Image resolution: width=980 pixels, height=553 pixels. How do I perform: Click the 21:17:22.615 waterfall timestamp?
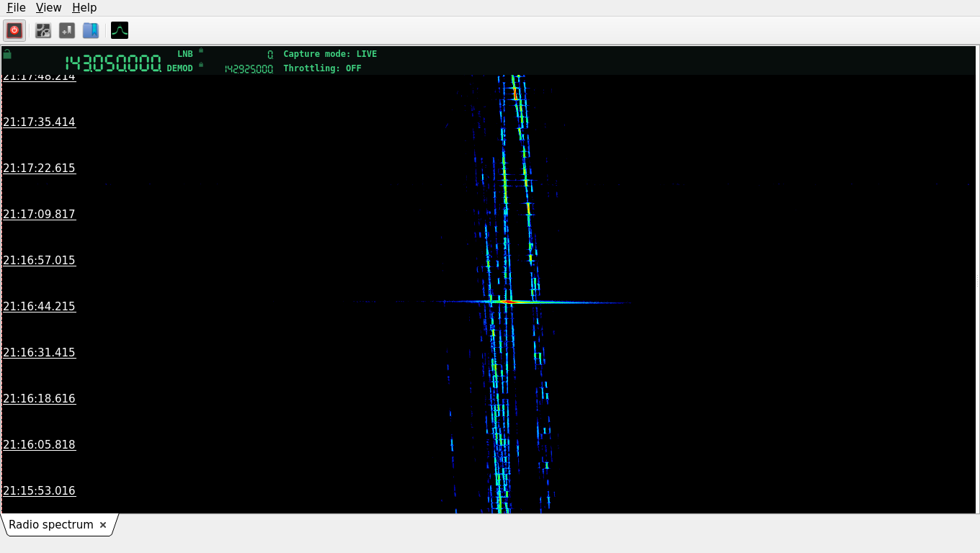tap(40, 168)
